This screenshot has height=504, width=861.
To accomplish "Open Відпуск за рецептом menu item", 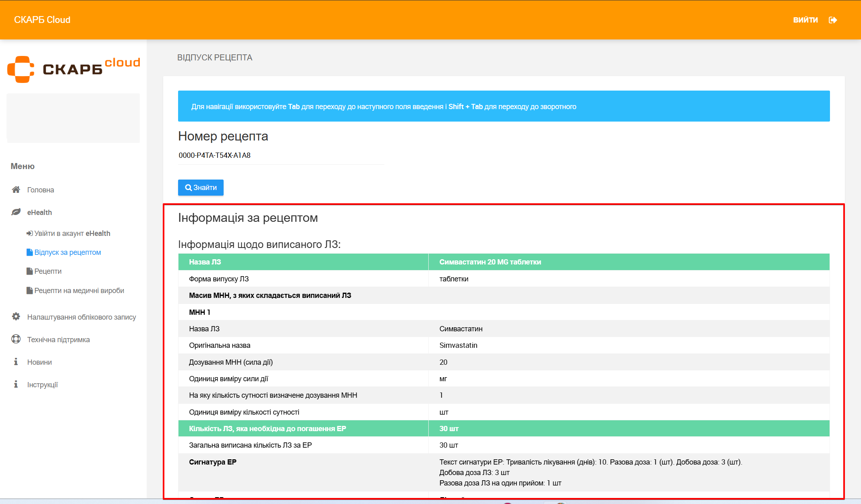I will point(67,252).
